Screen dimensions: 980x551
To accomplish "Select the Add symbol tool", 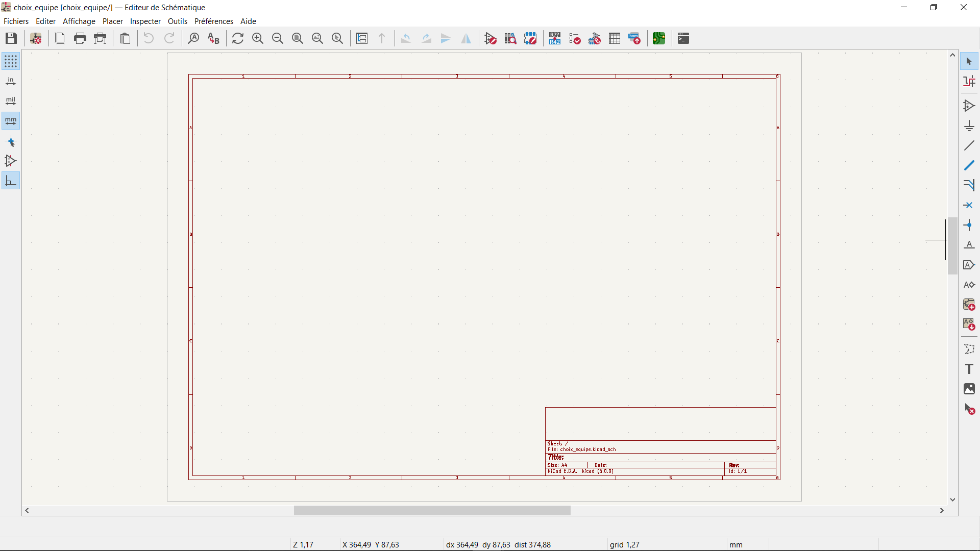I will (x=969, y=106).
